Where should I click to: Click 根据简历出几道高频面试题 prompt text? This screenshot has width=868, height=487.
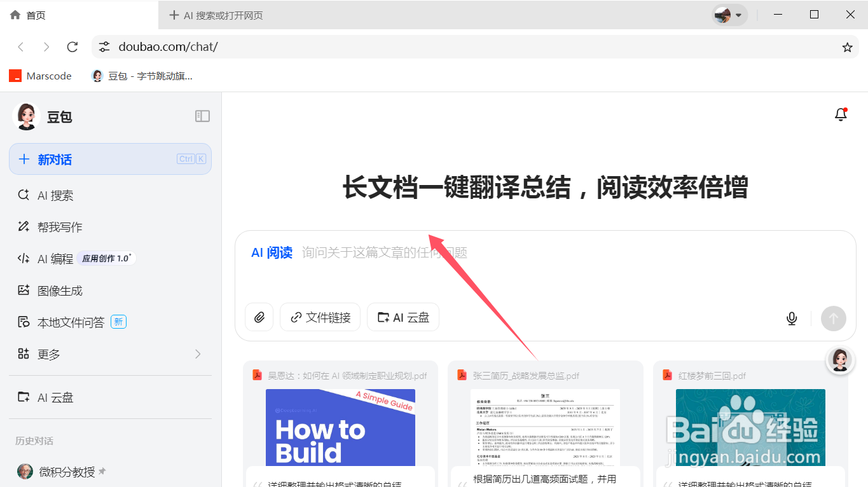click(x=545, y=479)
